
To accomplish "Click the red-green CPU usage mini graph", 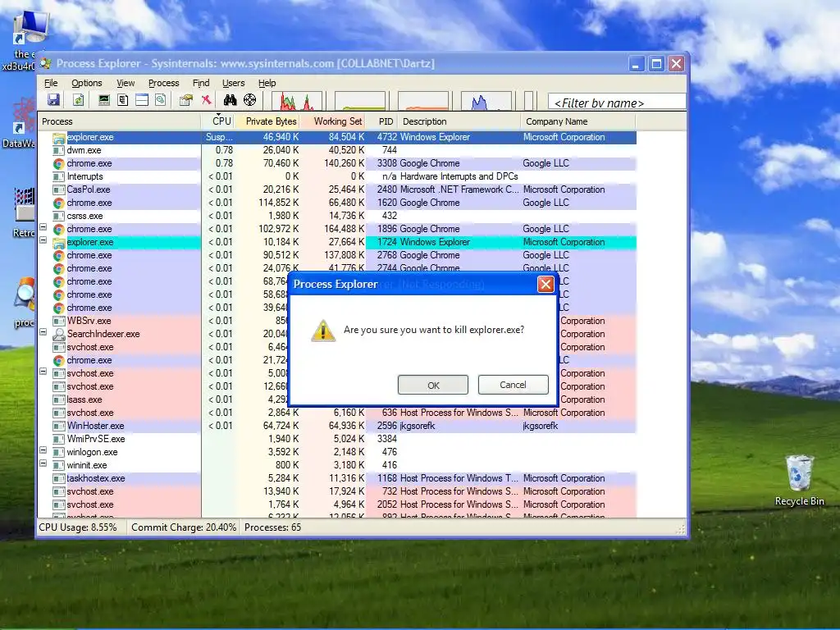I will (x=296, y=101).
